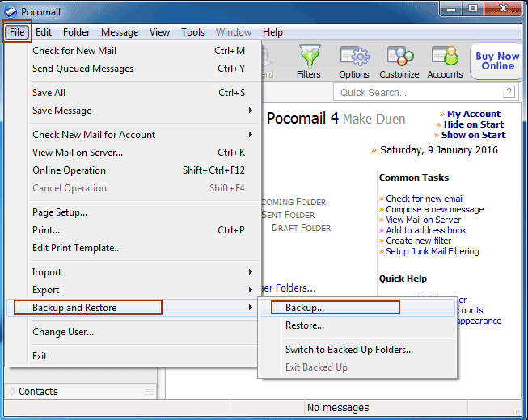Open the Draft Folder link
The height and width of the screenshot is (420, 528).
point(301,228)
